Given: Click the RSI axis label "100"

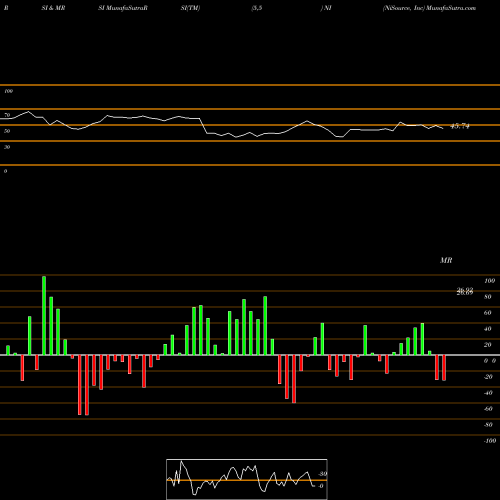Looking at the screenshot, I should pyautogui.click(x=9, y=91).
